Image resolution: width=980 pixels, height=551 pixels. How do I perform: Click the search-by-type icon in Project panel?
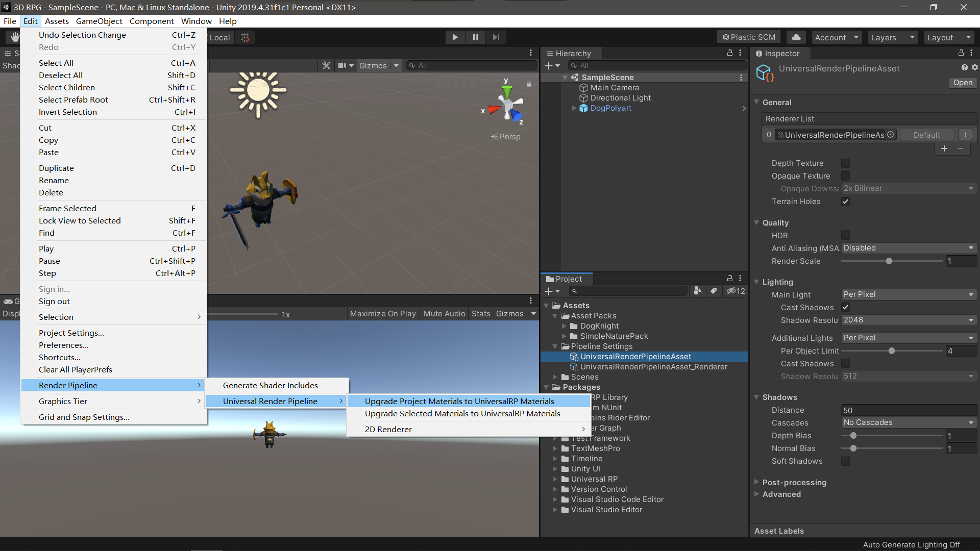tap(697, 291)
